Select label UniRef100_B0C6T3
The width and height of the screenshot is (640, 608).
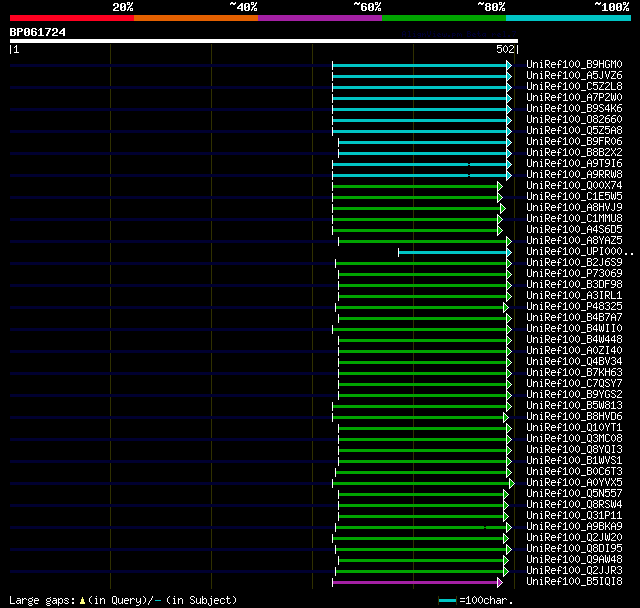point(574,472)
